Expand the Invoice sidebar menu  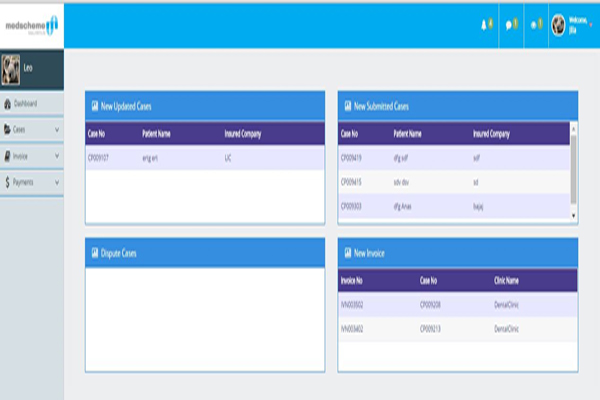32,156
